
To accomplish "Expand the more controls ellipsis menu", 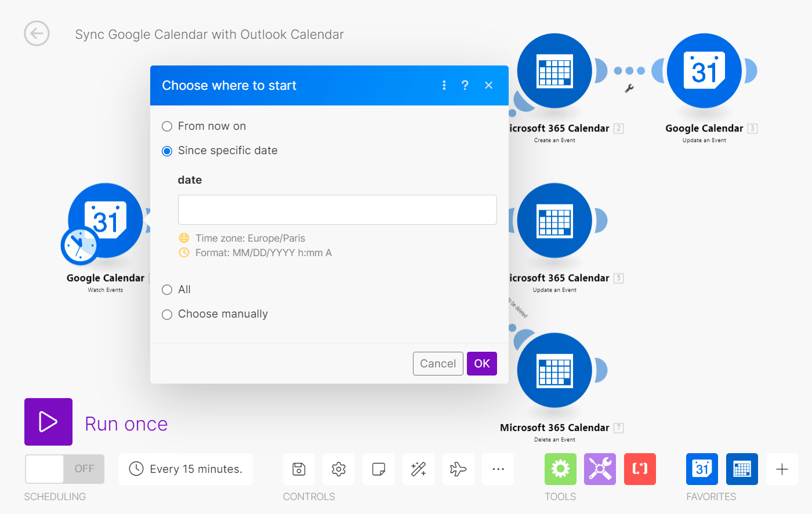I will (498, 469).
